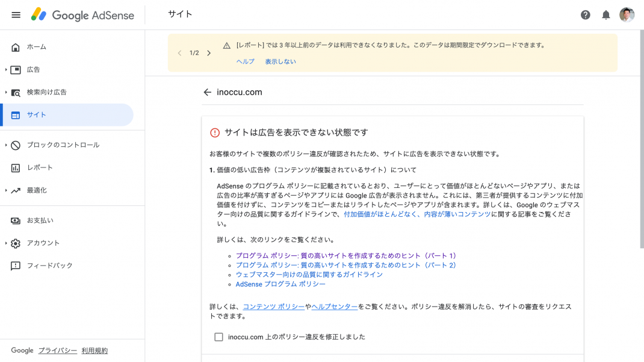
Task: Click the フィードバック feedback icon
Action: [16, 266]
